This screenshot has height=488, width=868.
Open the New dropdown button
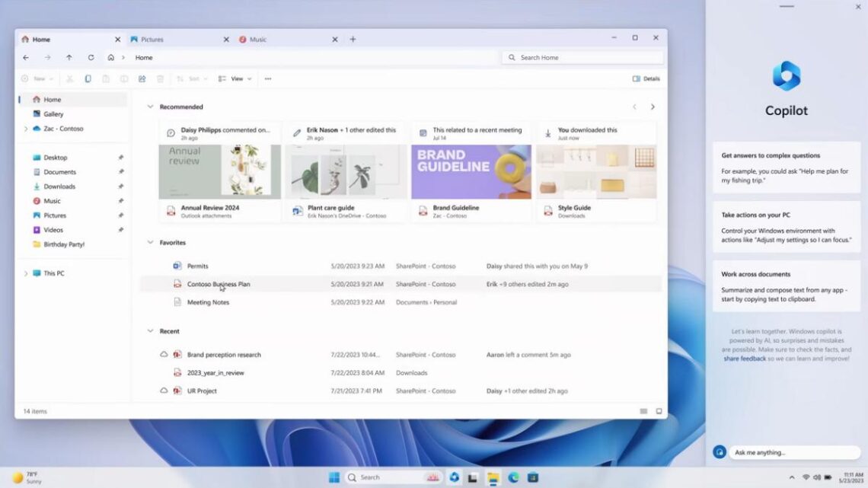pos(37,78)
